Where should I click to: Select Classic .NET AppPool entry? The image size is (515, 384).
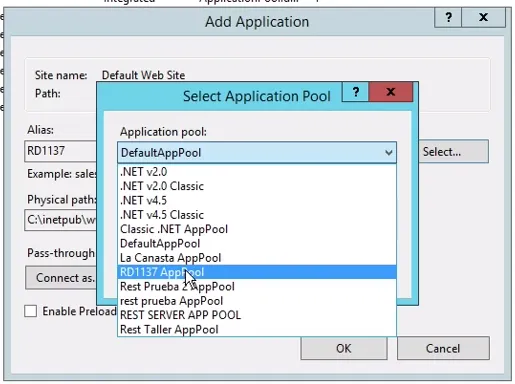coord(257,229)
